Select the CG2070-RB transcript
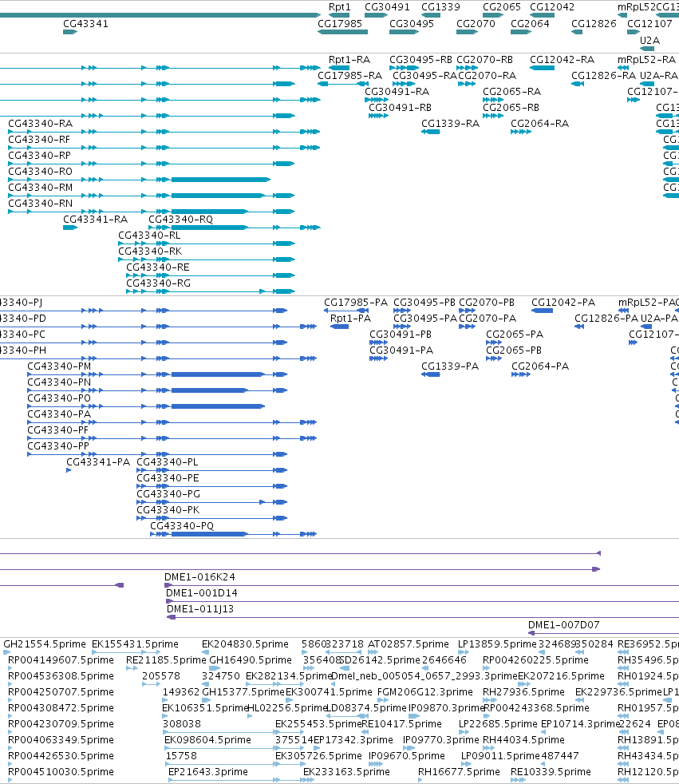 (x=484, y=60)
